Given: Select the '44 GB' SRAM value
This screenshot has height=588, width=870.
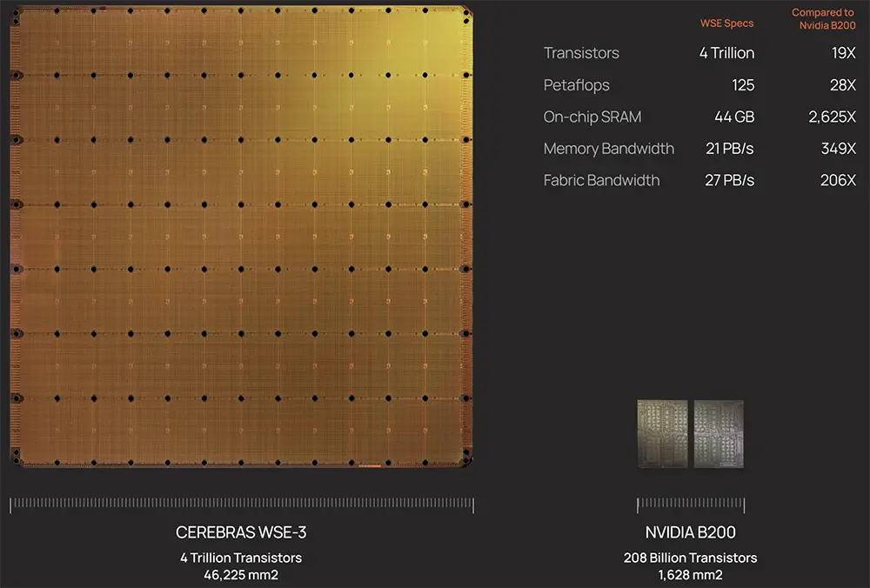Looking at the screenshot, I should (733, 117).
